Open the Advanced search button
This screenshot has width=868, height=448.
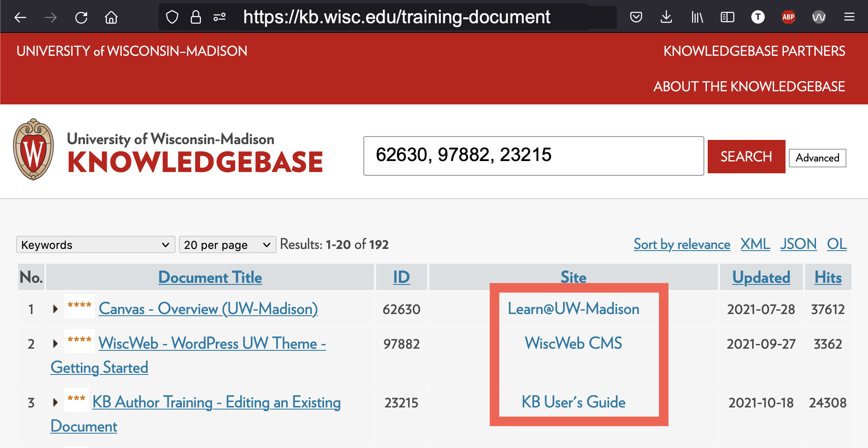(x=817, y=158)
